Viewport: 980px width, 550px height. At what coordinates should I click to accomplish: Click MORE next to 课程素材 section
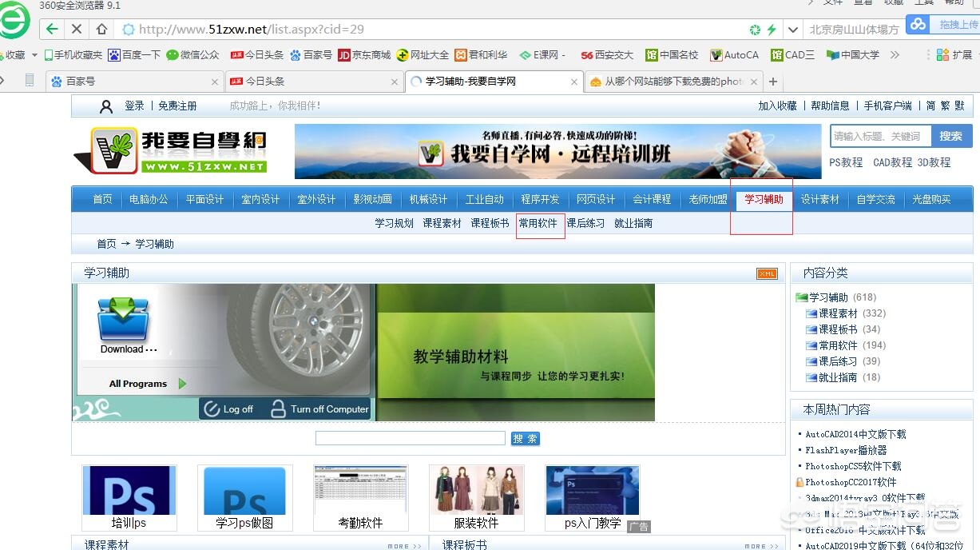click(405, 546)
